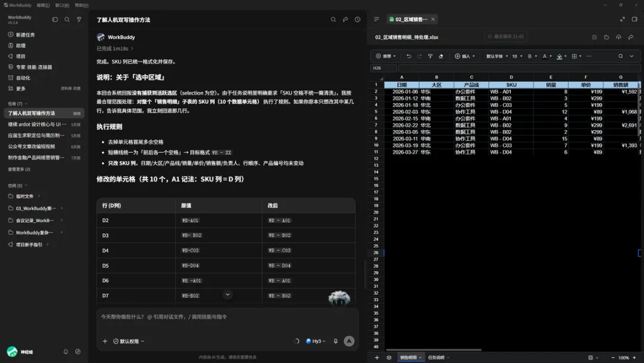This screenshot has width=644, height=363.
Task: Click the microphone voice input icon
Action: click(x=336, y=342)
